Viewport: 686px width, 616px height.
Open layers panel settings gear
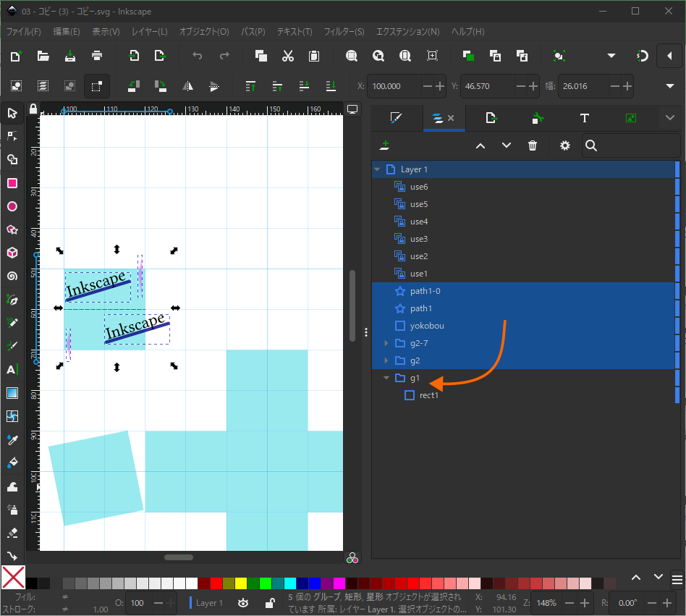[565, 145]
